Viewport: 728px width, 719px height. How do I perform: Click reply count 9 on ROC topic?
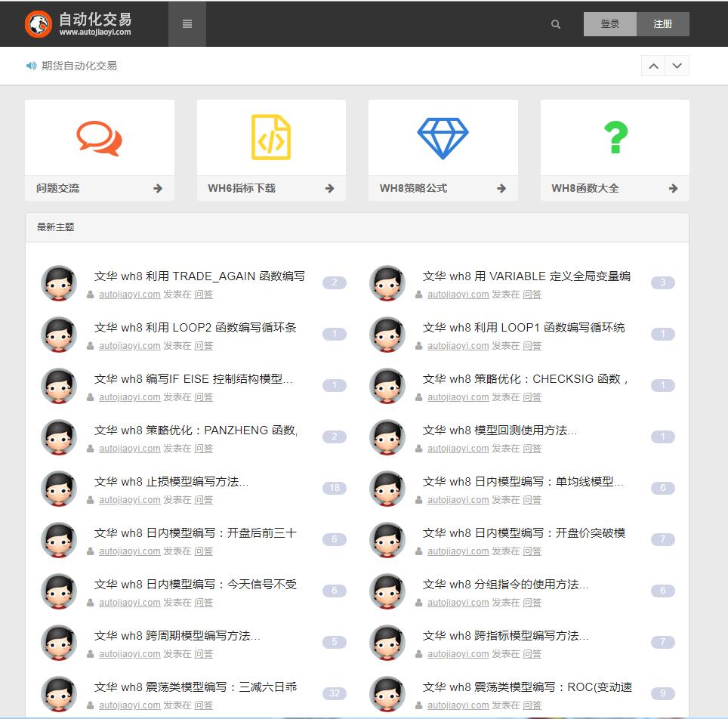coord(662,693)
